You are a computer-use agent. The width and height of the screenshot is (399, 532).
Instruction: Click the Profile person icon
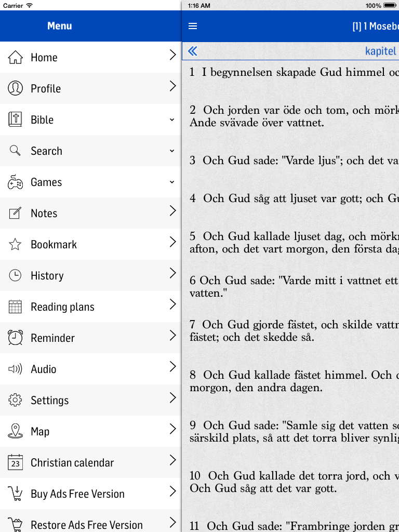[x=16, y=88]
